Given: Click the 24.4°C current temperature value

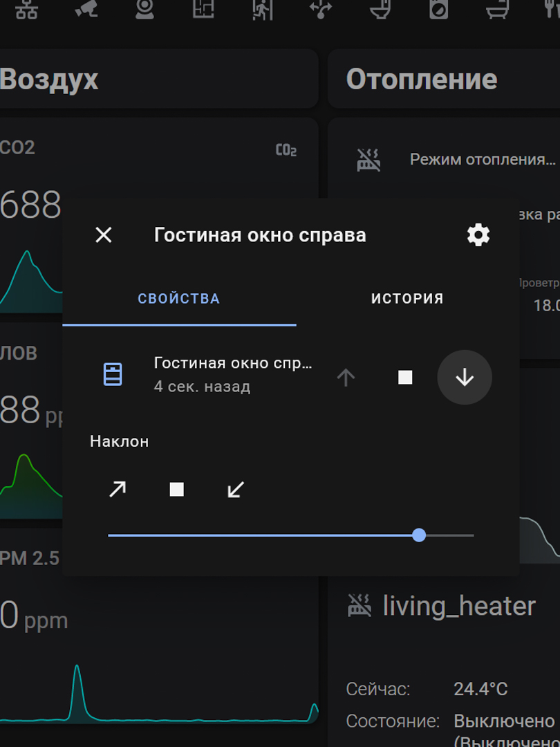Looking at the screenshot, I should [x=480, y=689].
